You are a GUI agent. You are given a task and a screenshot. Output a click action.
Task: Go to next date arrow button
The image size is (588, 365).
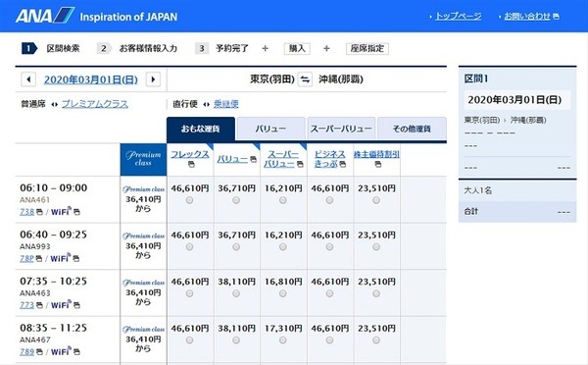pos(153,79)
